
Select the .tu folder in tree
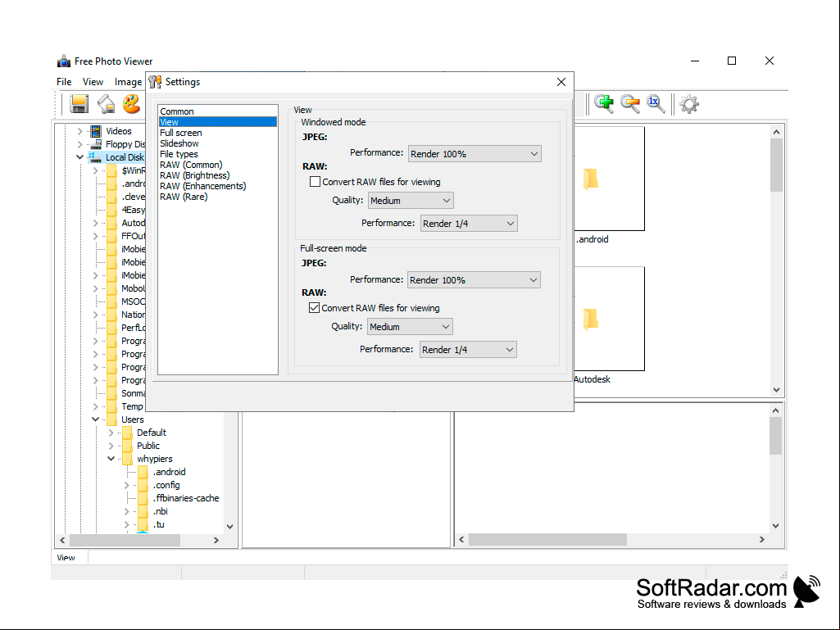pos(158,524)
